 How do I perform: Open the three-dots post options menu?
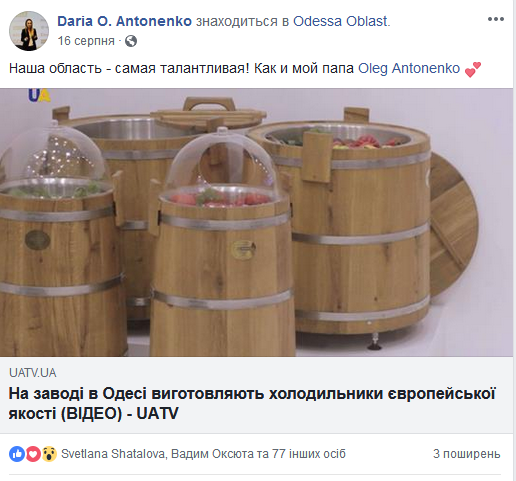pyautogui.click(x=496, y=19)
